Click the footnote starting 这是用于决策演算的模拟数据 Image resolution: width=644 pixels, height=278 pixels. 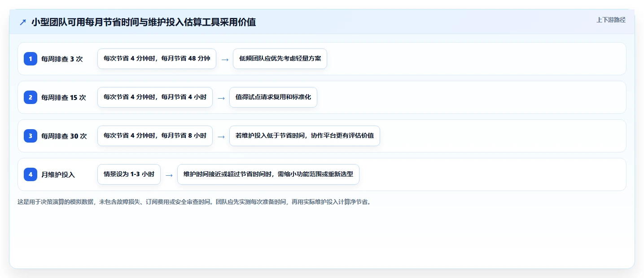194,202
